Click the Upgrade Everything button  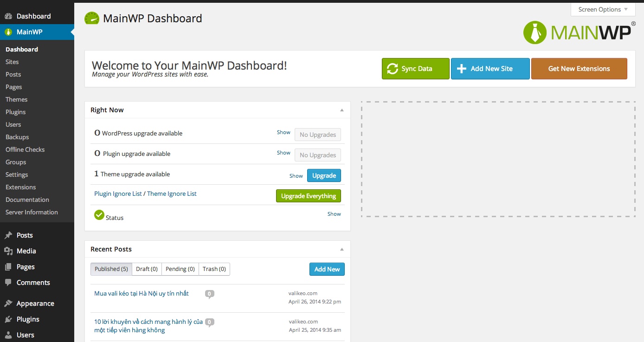coord(309,196)
